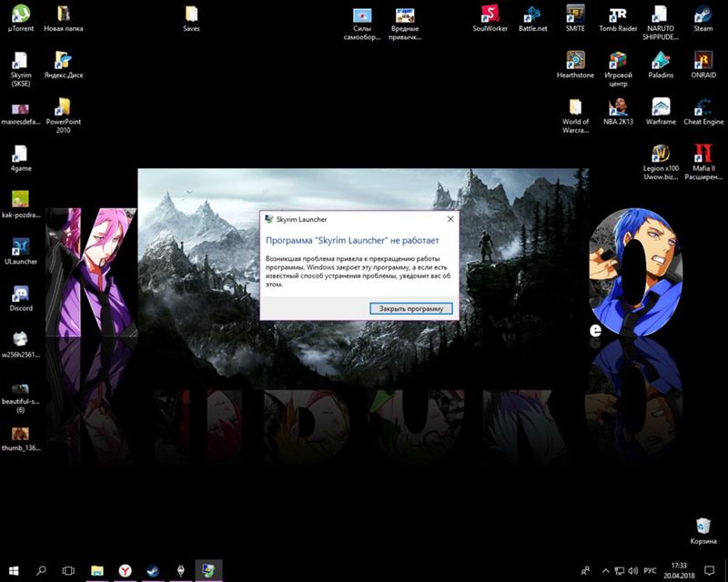Select the Discord desktop shortcut

tap(21, 298)
